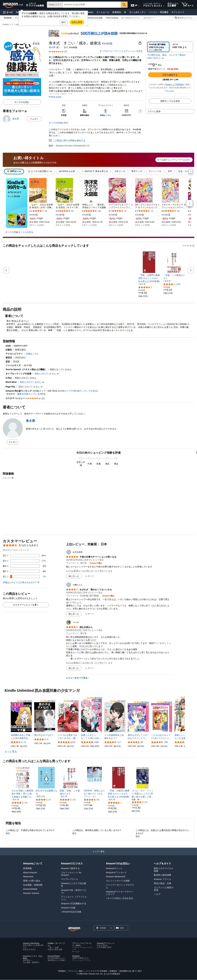Expand 続きを読む in the book description

55,97
